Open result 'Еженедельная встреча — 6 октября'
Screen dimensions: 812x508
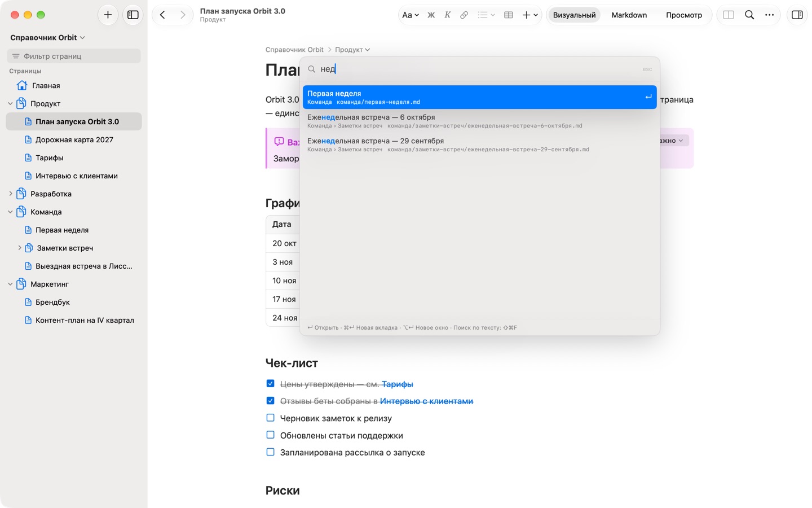point(480,121)
